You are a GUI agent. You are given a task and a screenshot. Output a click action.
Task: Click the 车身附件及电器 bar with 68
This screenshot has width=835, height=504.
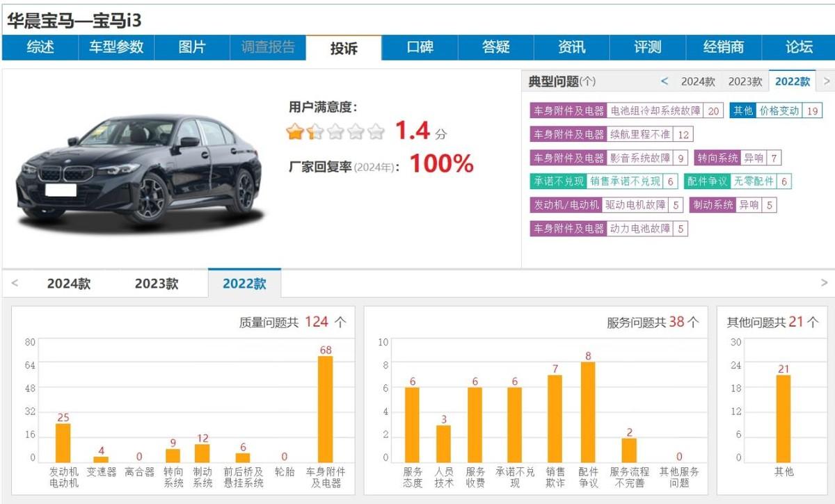tap(325, 409)
